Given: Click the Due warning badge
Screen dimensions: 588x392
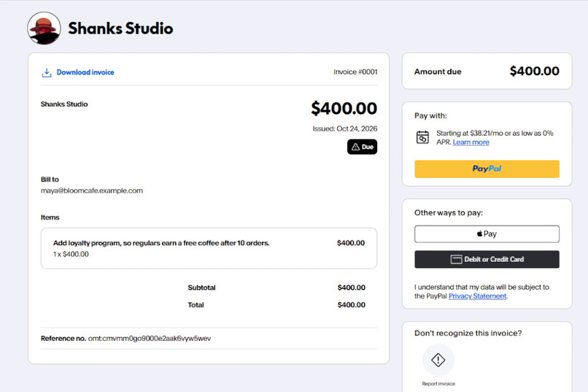Looking at the screenshot, I should (362, 147).
